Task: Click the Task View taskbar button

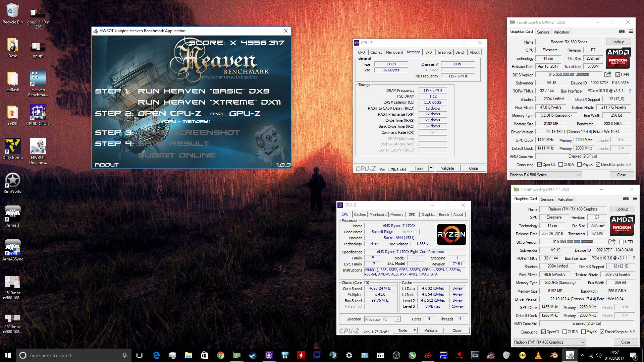Action: point(140,355)
